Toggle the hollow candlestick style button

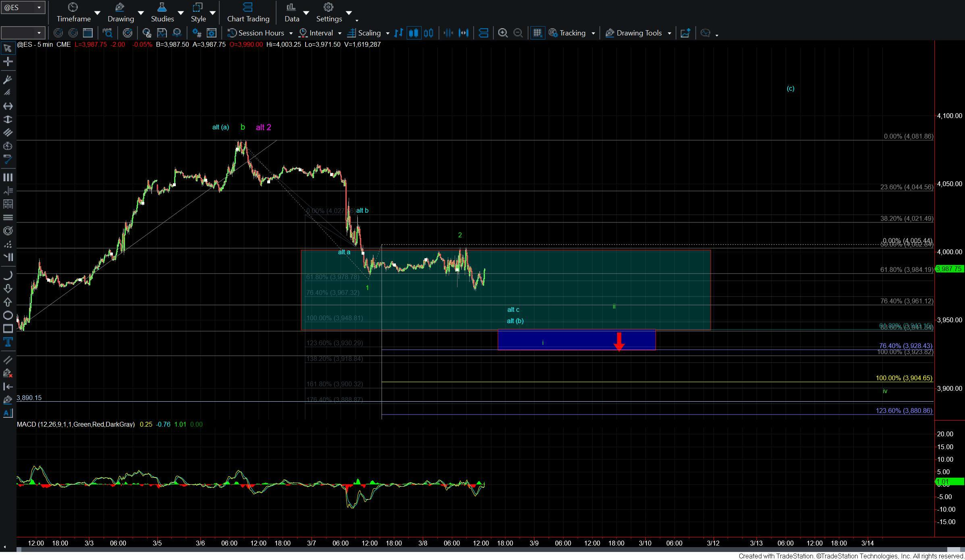tap(428, 33)
